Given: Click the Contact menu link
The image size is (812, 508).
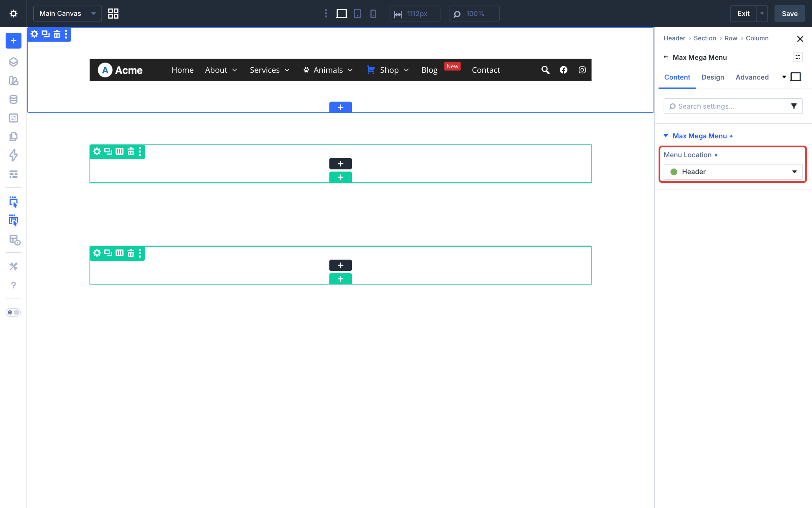Looking at the screenshot, I should [x=486, y=70].
